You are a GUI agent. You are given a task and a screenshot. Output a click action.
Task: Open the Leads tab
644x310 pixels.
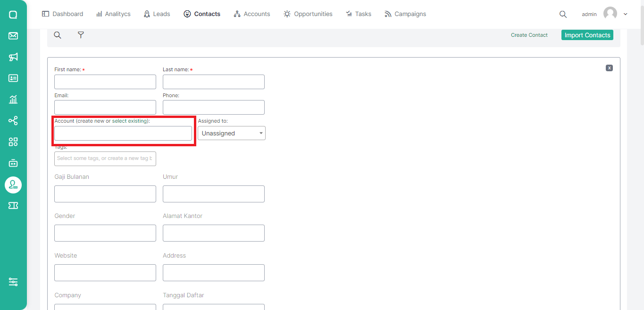(157, 14)
